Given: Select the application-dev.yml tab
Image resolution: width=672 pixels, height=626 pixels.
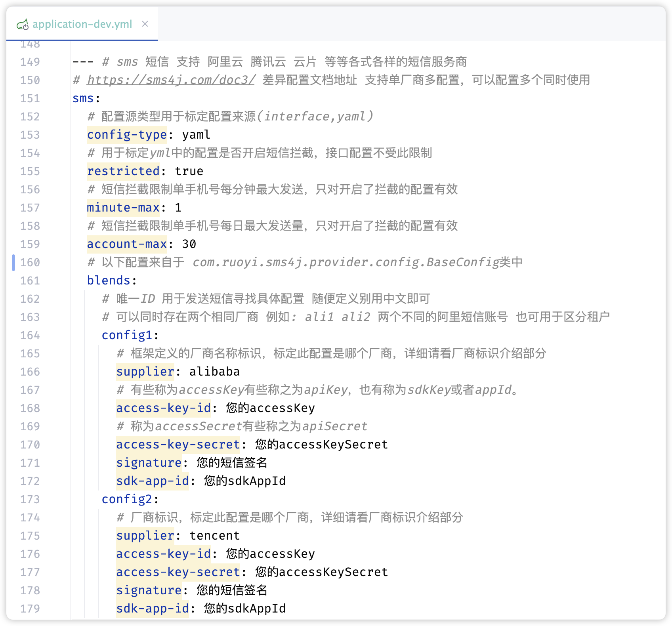Looking at the screenshot, I should click(82, 24).
